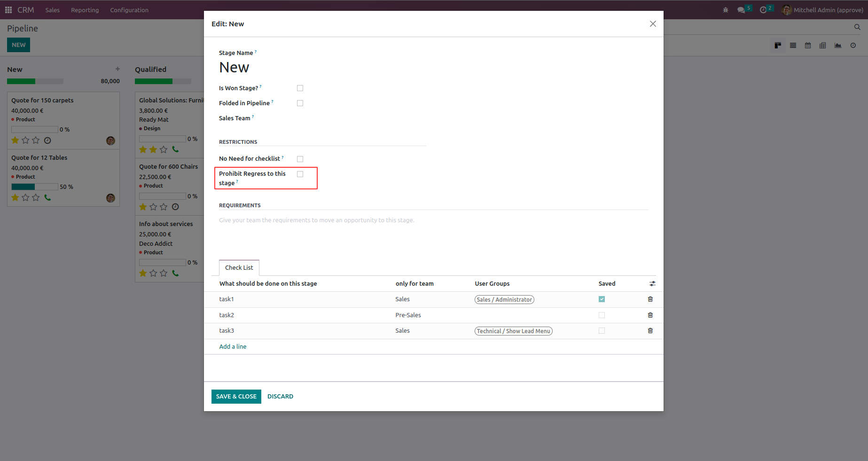Open Mitchell Admin user menu
This screenshot has width=868, height=461.
[x=822, y=10]
